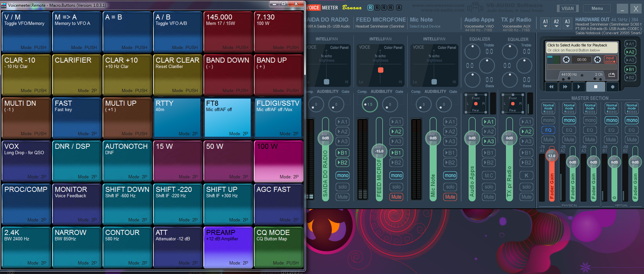Change input device of FEED MICROFONE strip
644x274 pixels.
pos(380,26)
